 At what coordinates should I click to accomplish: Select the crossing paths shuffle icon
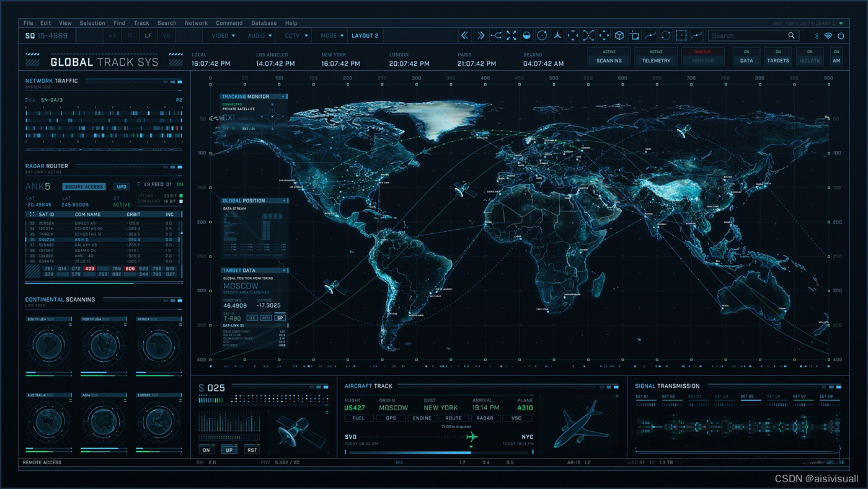pyautogui.click(x=588, y=35)
